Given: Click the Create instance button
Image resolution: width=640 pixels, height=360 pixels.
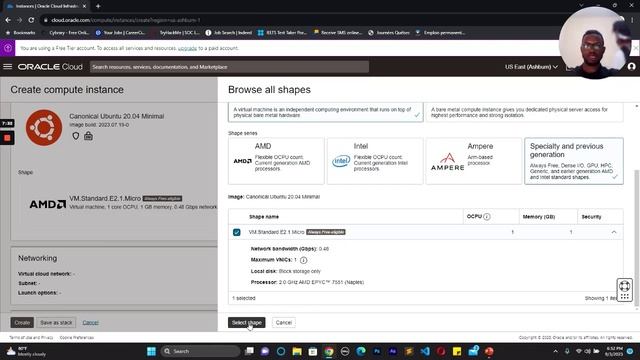Looking at the screenshot, I should 22,322.
